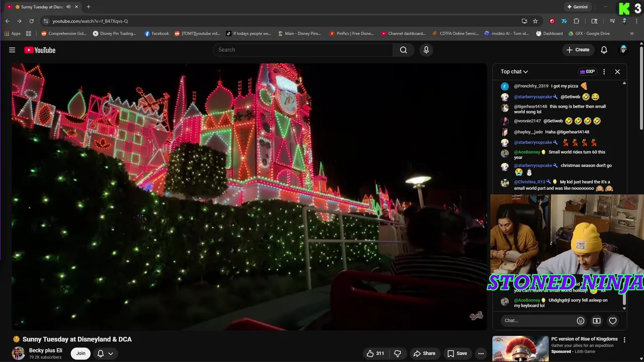
Task: Bookmark this page with star icon
Action: [x=535, y=21]
